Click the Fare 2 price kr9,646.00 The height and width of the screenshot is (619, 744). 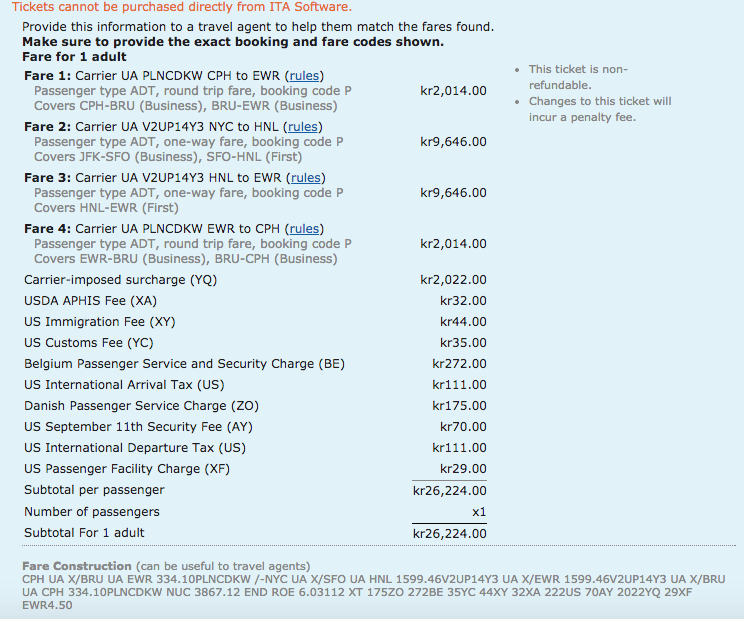click(x=453, y=142)
